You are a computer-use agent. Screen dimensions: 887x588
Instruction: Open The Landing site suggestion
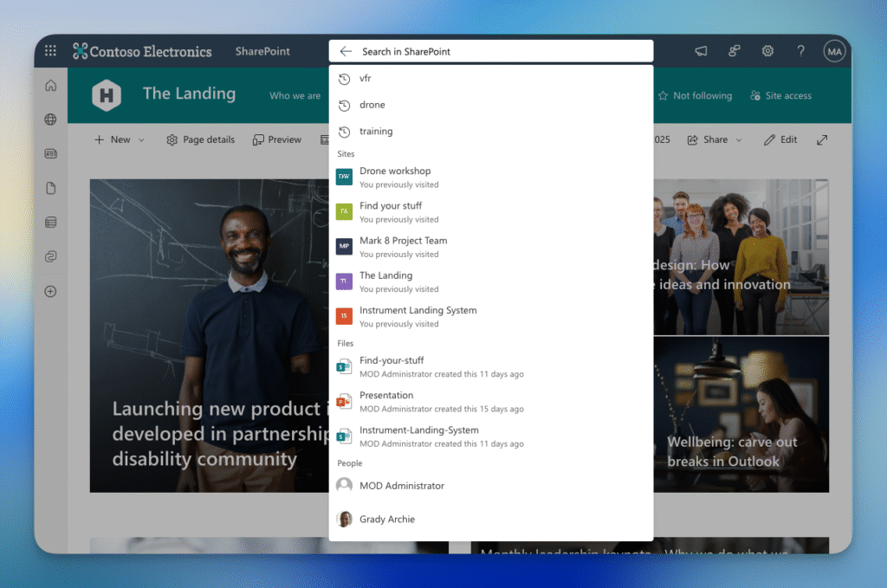(490, 281)
